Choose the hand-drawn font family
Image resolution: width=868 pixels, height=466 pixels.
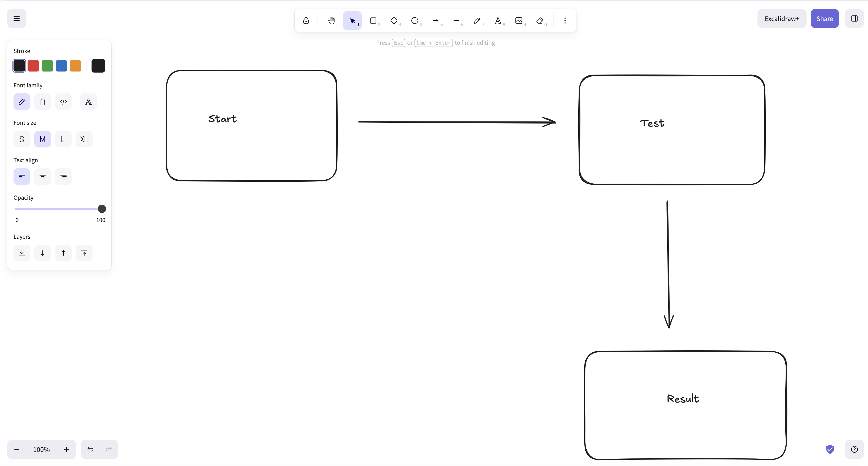click(x=22, y=102)
